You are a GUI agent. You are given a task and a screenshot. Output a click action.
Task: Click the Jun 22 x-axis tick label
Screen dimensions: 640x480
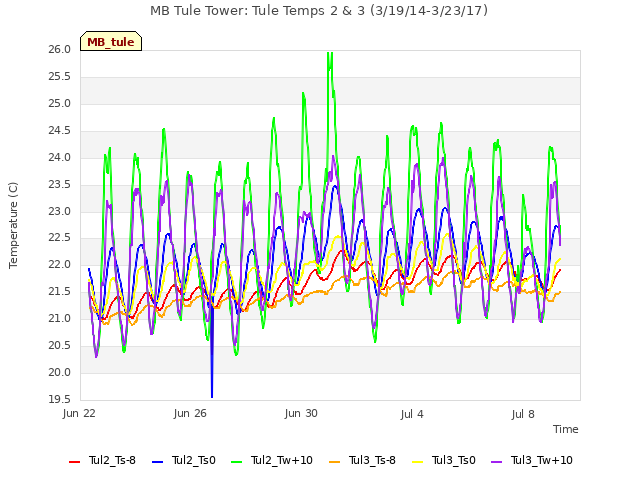pyautogui.click(x=79, y=413)
